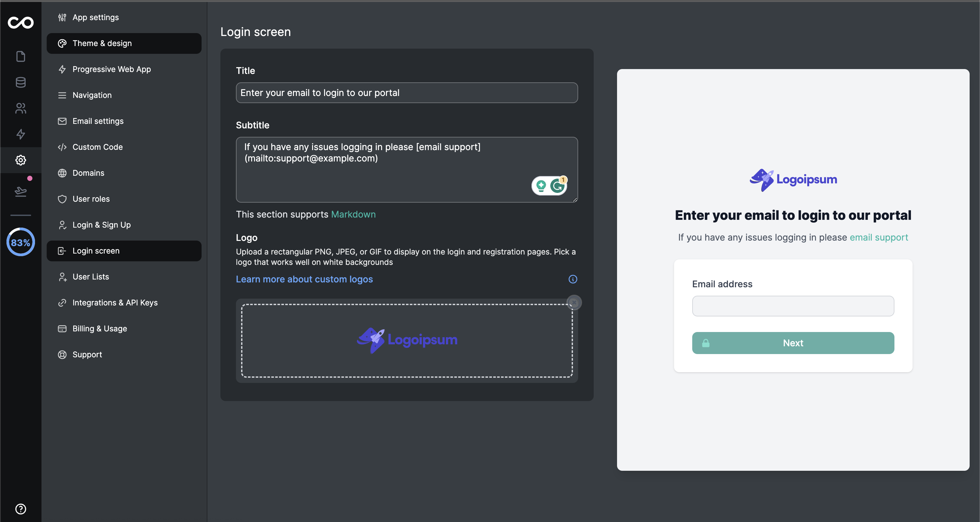Viewport: 980px width, 522px height.
Task: Click the Title text field
Action: point(406,93)
